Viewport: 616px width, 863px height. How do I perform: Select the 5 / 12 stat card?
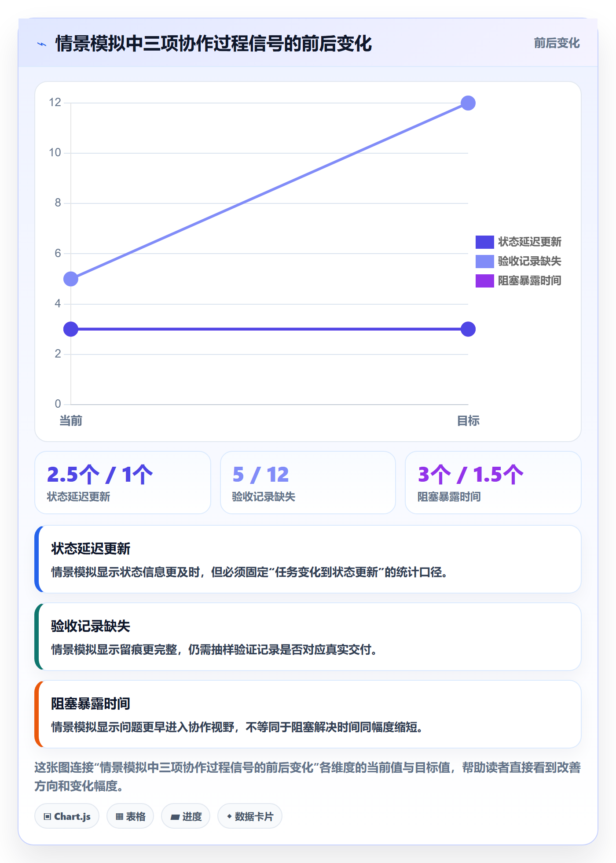(308, 483)
